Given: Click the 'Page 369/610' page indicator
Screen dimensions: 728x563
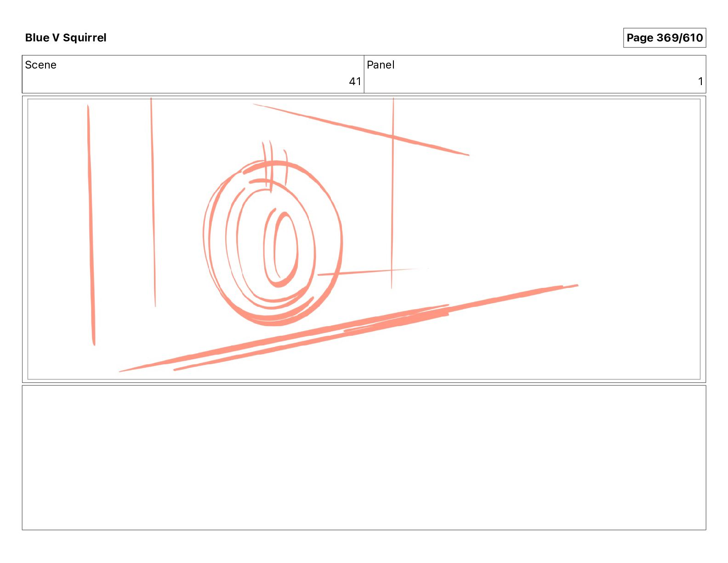Looking at the screenshot, I should click(665, 38).
